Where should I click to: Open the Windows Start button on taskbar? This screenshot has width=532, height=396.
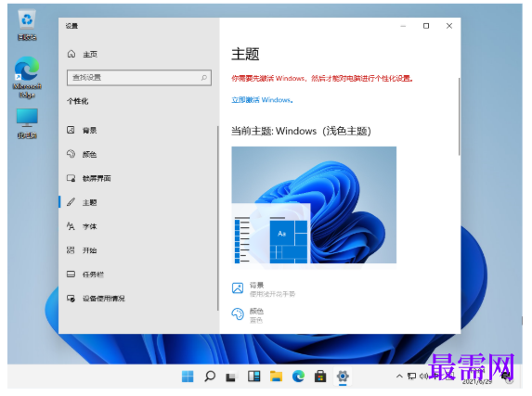[188, 377]
